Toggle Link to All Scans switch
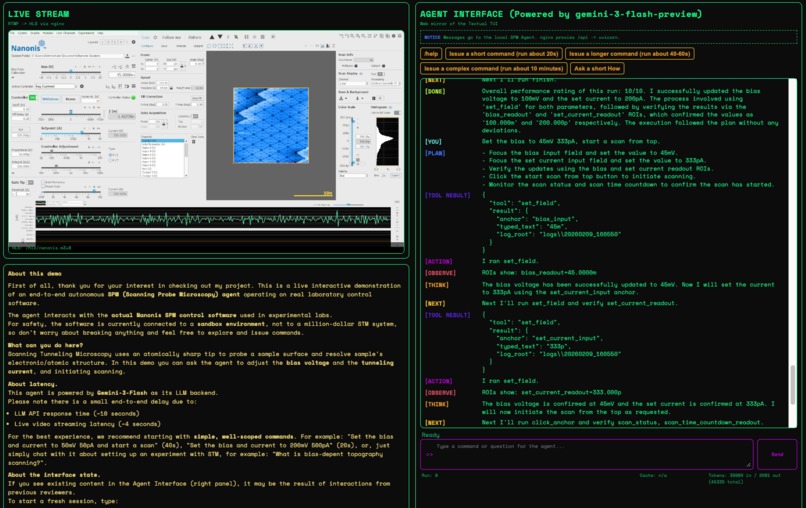 coord(397,113)
